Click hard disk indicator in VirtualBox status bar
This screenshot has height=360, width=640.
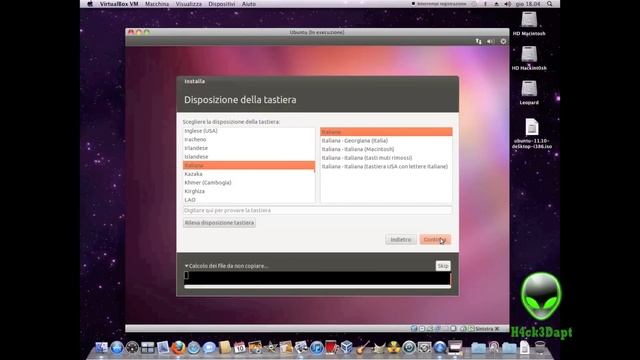point(414,328)
